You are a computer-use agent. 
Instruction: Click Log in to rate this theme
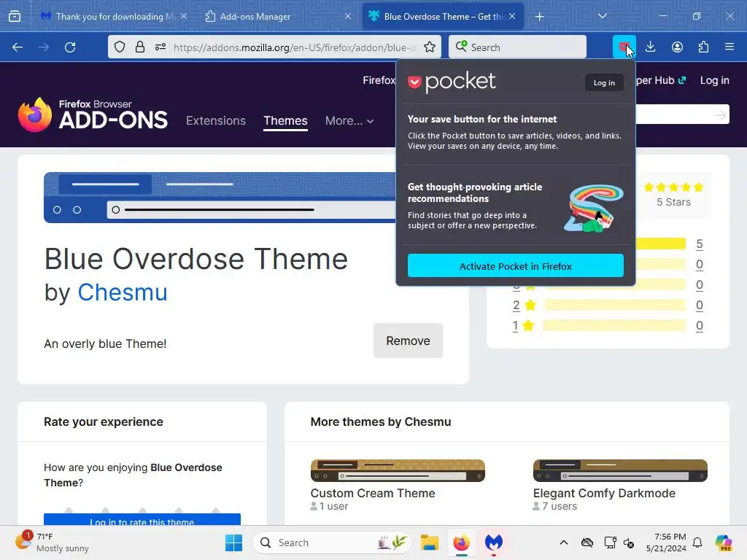[142, 520]
